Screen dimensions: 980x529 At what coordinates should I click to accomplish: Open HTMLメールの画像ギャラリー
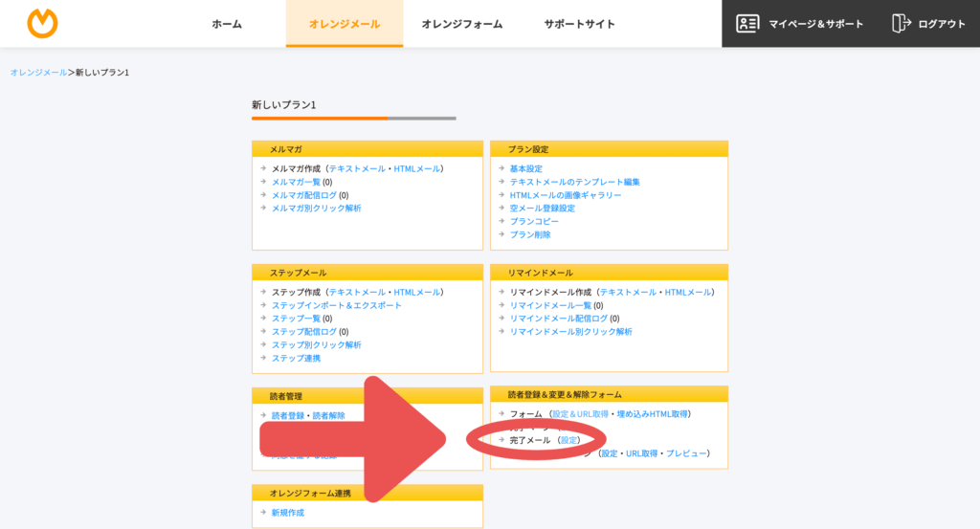click(x=565, y=195)
